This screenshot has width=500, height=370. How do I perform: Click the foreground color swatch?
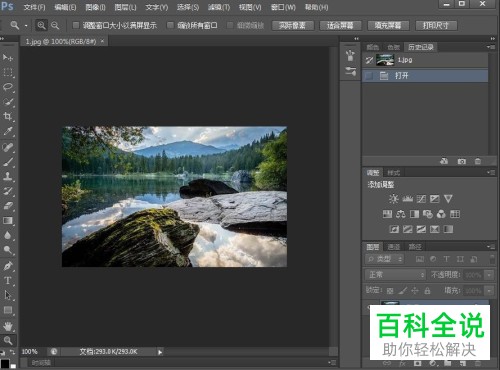pos(4,364)
